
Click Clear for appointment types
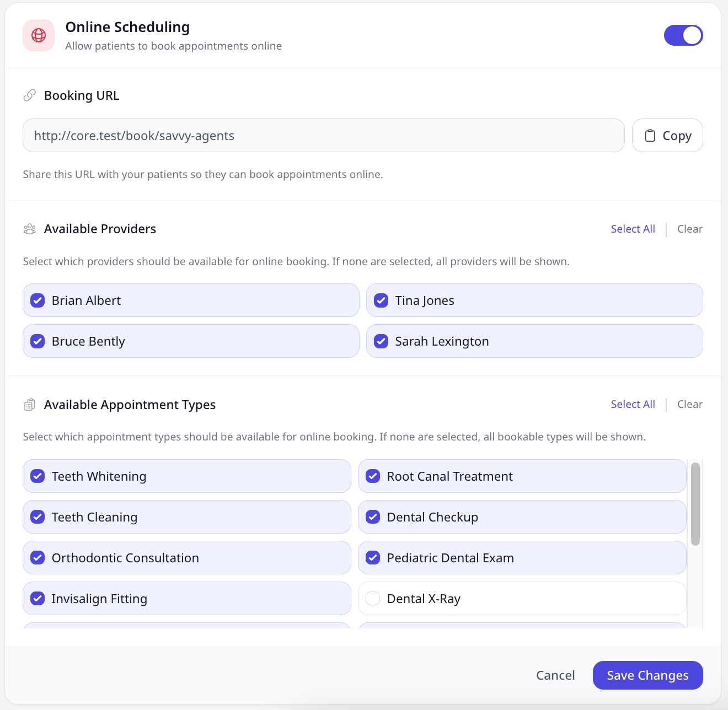pos(690,404)
